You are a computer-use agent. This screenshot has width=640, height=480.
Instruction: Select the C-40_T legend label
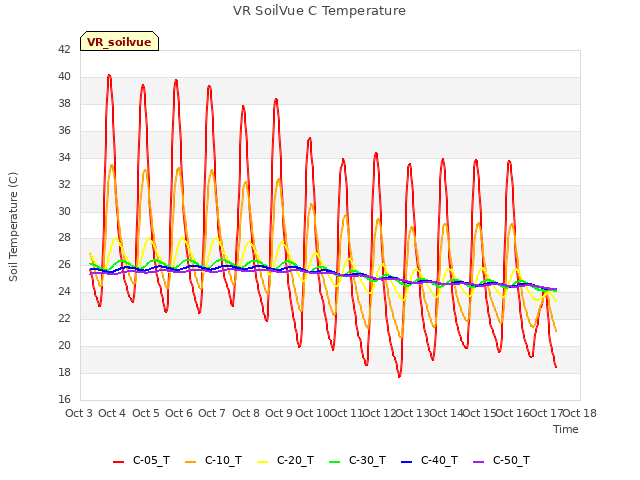pos(439,460)
